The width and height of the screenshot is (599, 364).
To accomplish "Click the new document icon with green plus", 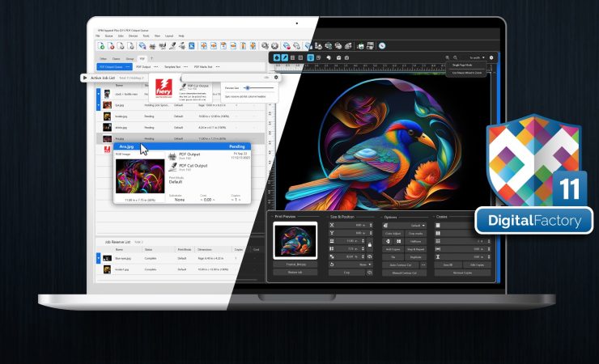I will click(101, 46).
